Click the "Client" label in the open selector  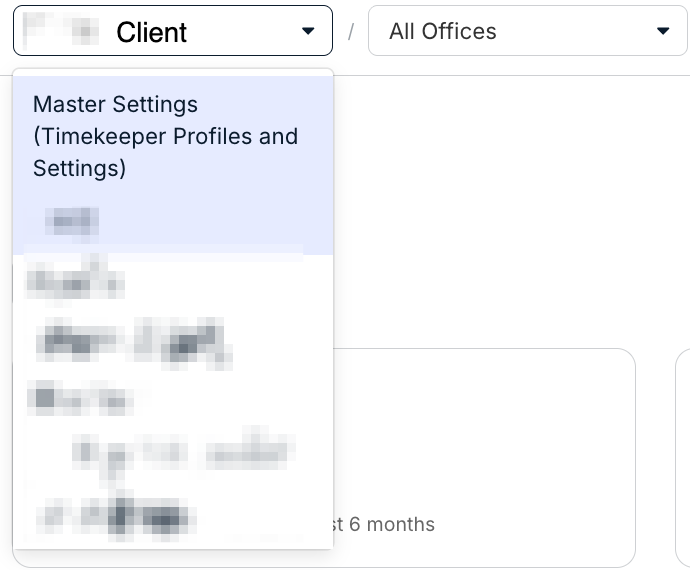pyautogui.click(x=152, y=32)
